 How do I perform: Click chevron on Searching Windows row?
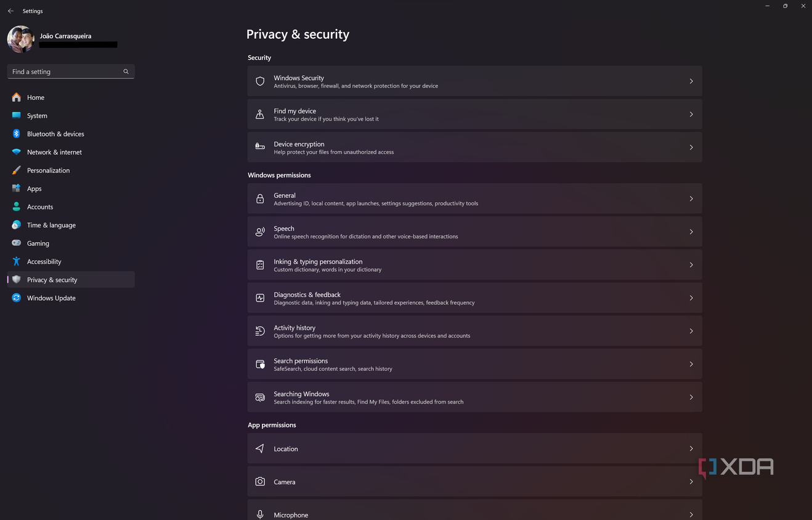tap(691, 397)
